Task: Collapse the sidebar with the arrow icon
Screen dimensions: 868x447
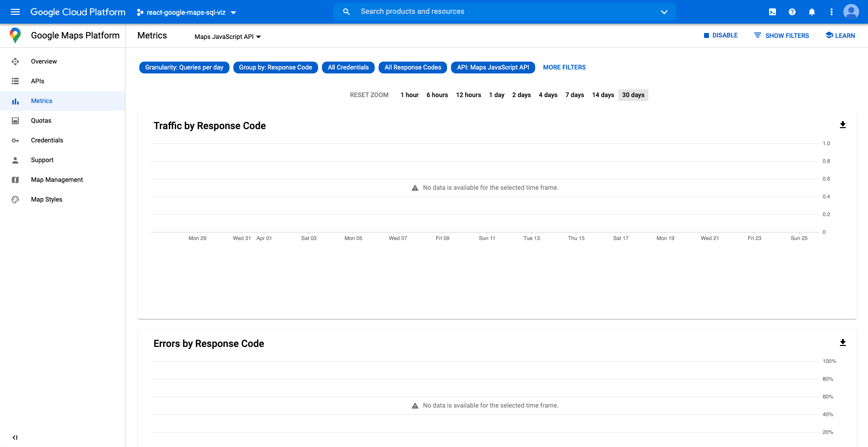Action: coord(15,437)
